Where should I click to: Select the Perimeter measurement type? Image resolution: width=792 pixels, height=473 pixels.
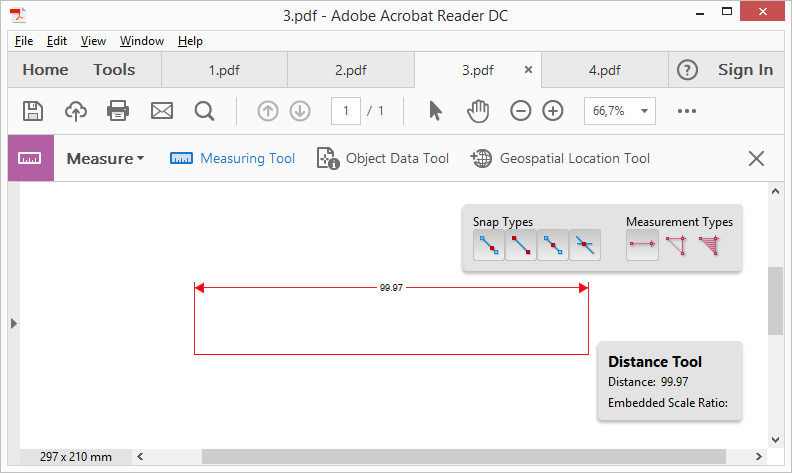[676, 246]
